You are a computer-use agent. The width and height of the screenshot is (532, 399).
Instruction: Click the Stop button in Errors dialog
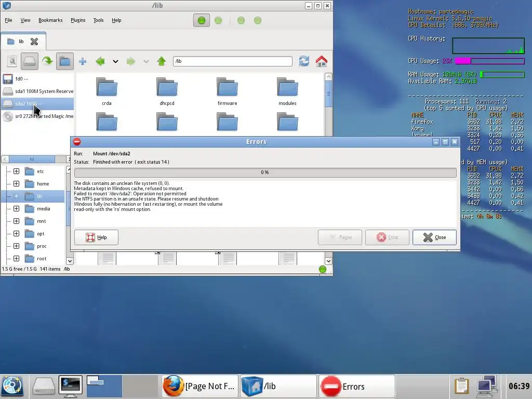(x=387, y=237)
